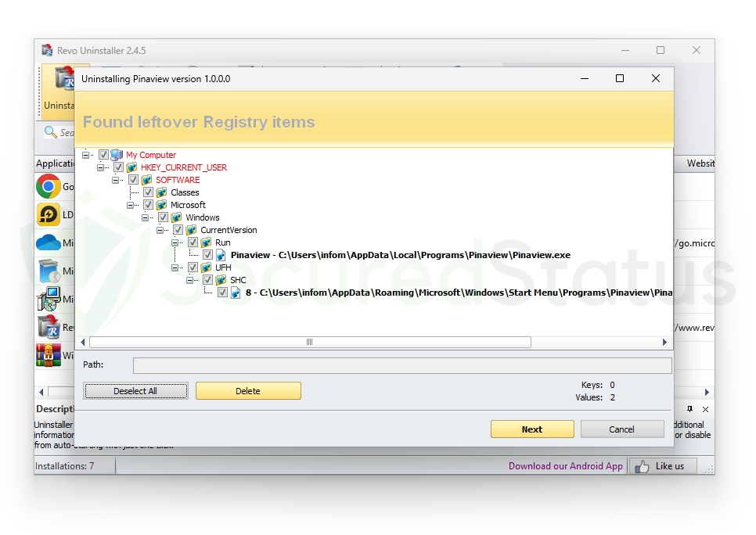Uncheck the checkbox for entry 8 Start Menu path

223,293
